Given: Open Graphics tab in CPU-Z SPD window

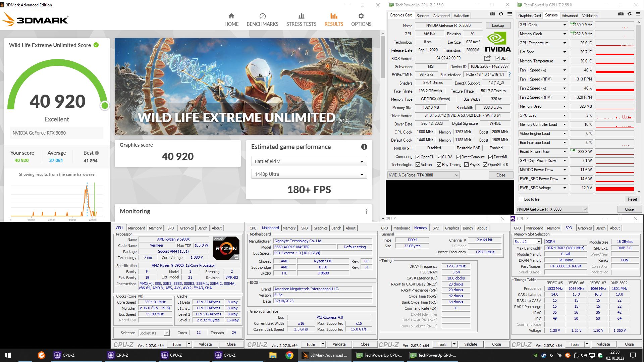Looking at the screenshot, I should point(585,228).
